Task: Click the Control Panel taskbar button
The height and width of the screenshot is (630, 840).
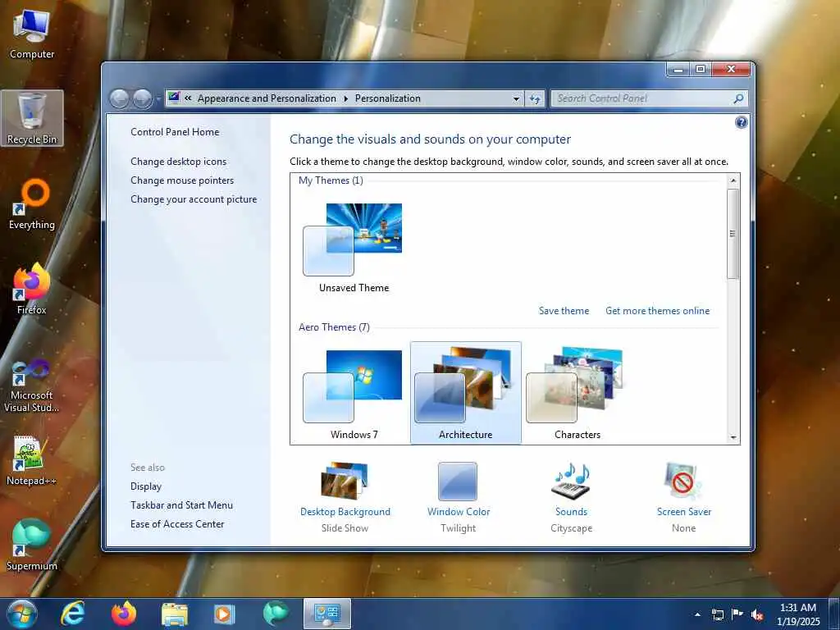Action: pos(326,614)
